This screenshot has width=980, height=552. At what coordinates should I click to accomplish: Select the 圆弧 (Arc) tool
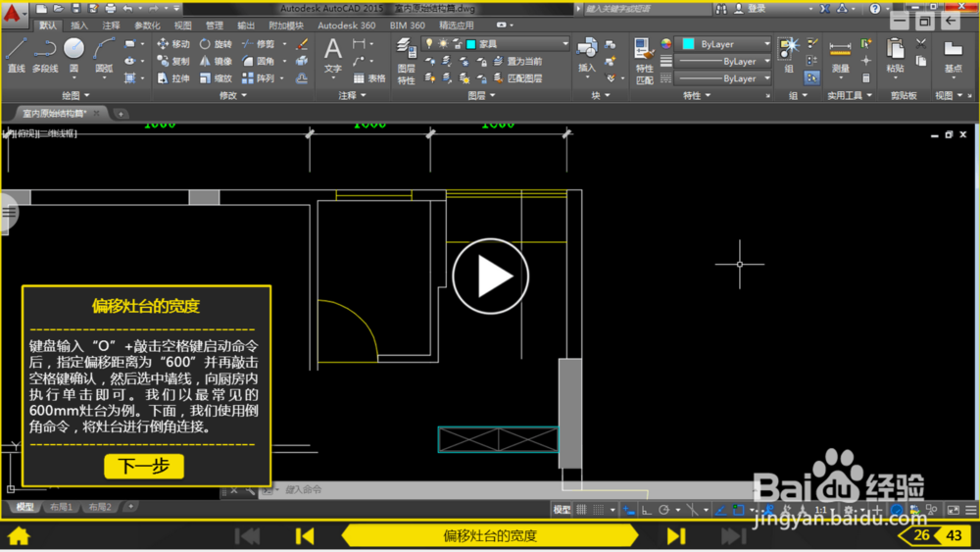(x=104, y=55)
